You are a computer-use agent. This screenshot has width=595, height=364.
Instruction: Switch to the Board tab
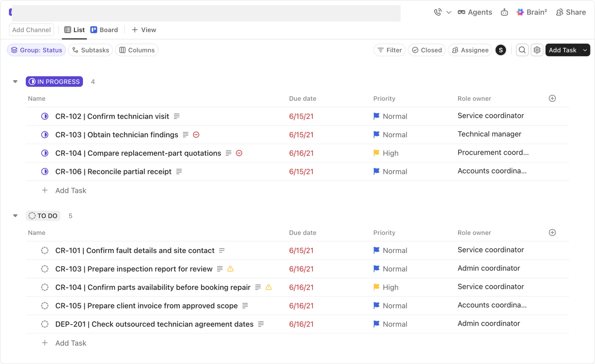104,30
